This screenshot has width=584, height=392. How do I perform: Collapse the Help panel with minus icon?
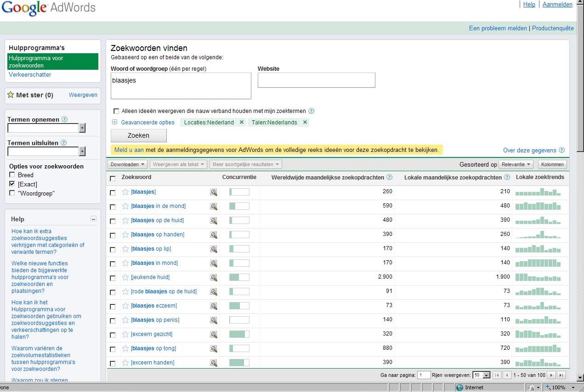pyautogui.click(x=93, y=219)
